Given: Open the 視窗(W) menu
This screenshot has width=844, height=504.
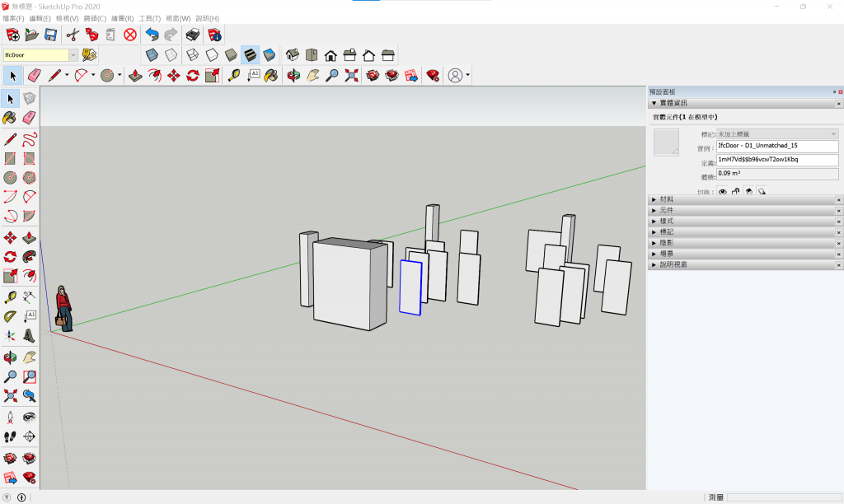Looking at the screenshot, I should tap(178, 18).
